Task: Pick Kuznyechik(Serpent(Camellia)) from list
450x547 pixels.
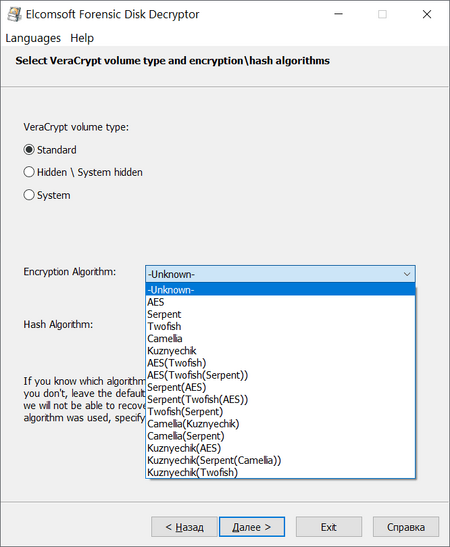Action: [280, 460]
